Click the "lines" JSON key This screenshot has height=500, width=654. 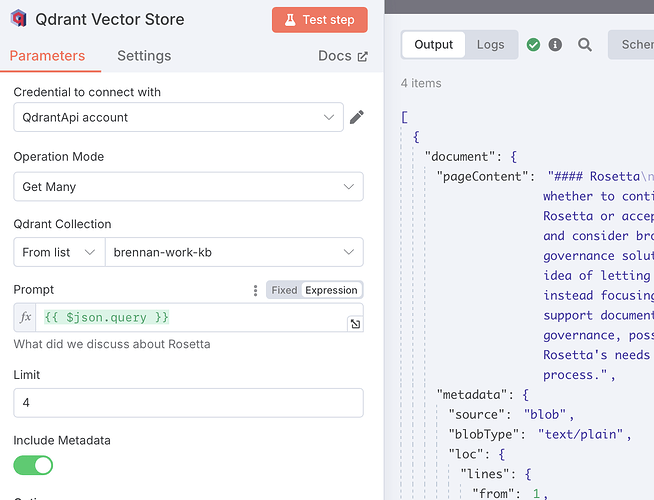[x=485, y=474]
